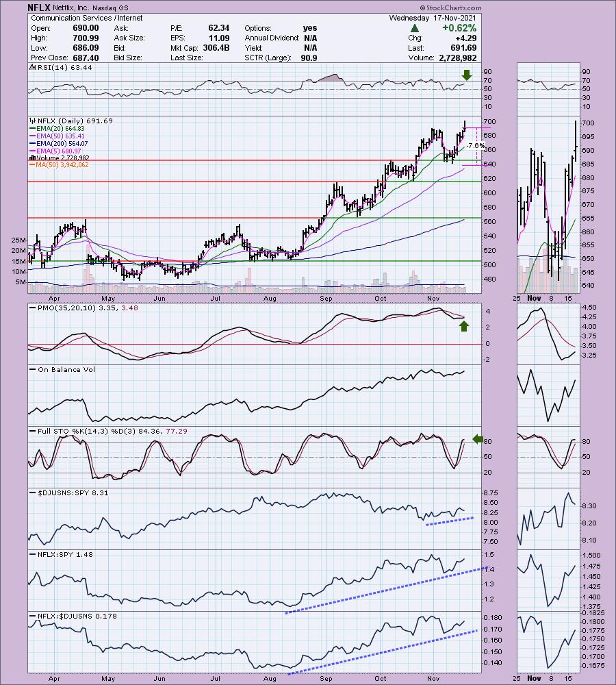
Task: Select the Chg value +4.29
Action: tap(466, 38)
